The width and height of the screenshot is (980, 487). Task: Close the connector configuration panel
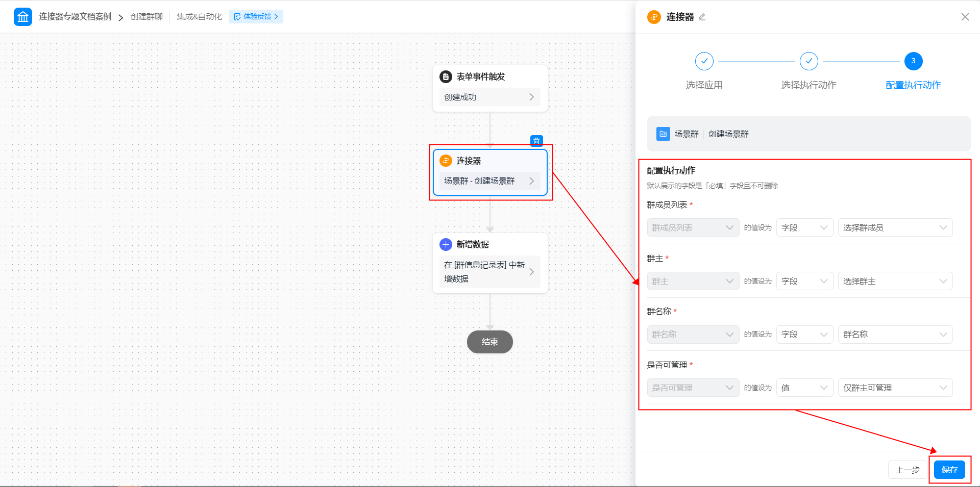[x=965, y=17]
